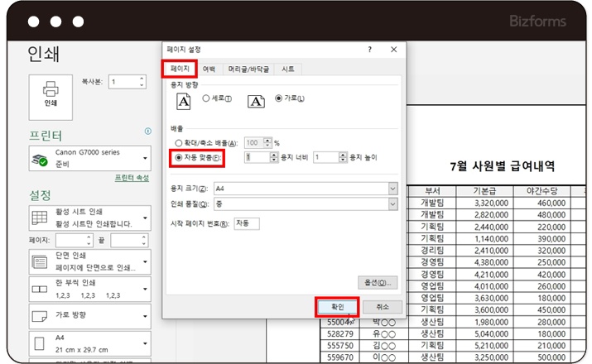Click the portrait orientation page icon
The width and height of the screenshot is (592, 364).
tap(184, 101)
